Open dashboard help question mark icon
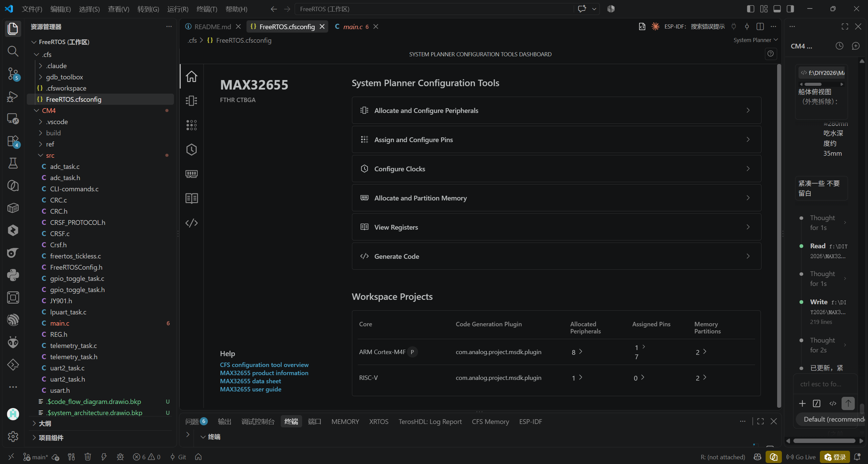868x464 pixels. coord(771,54)
